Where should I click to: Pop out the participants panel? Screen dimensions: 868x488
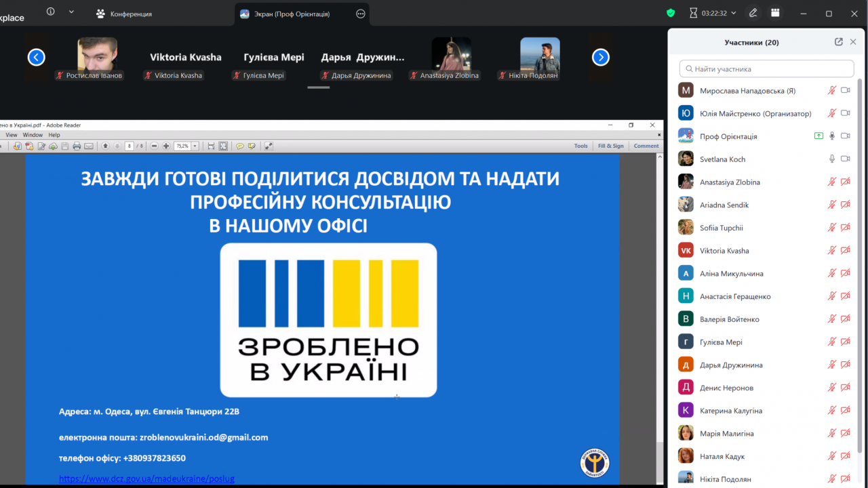[839, 42]
